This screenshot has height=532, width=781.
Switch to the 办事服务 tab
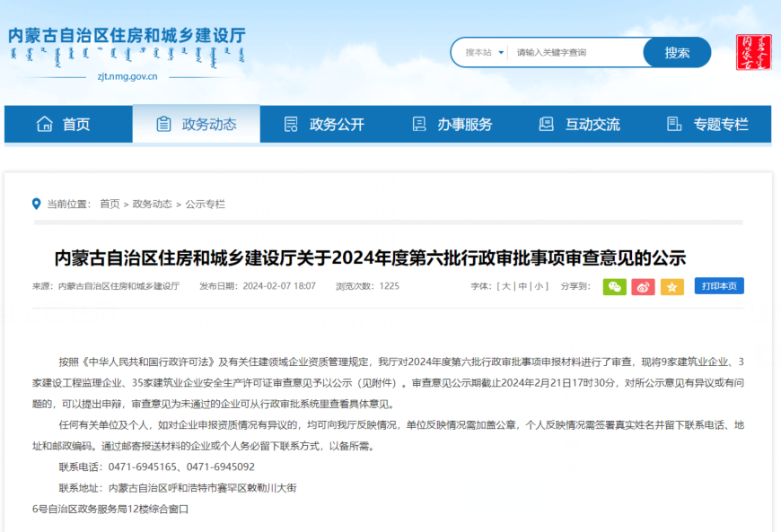click(x=452, y=124)
